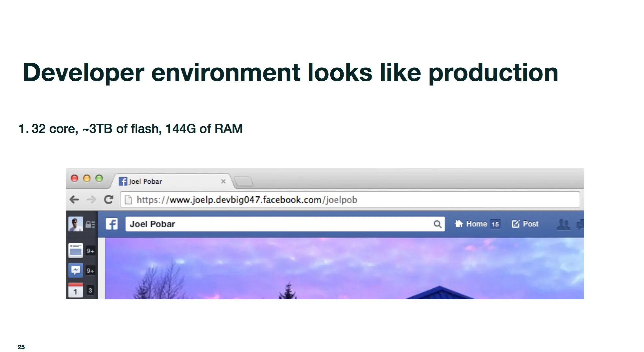Open the News Feed sidebar icon
This screenshot has height=352, width=644.
tap(76, 250)
